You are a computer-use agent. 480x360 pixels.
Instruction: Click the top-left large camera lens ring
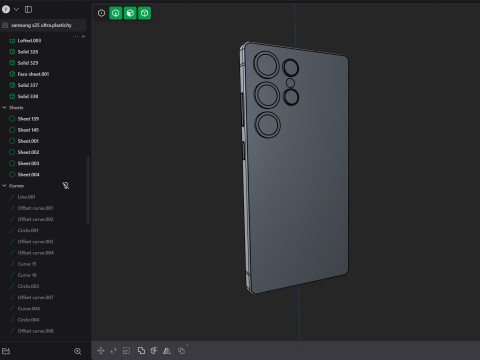tap(266, 65)
